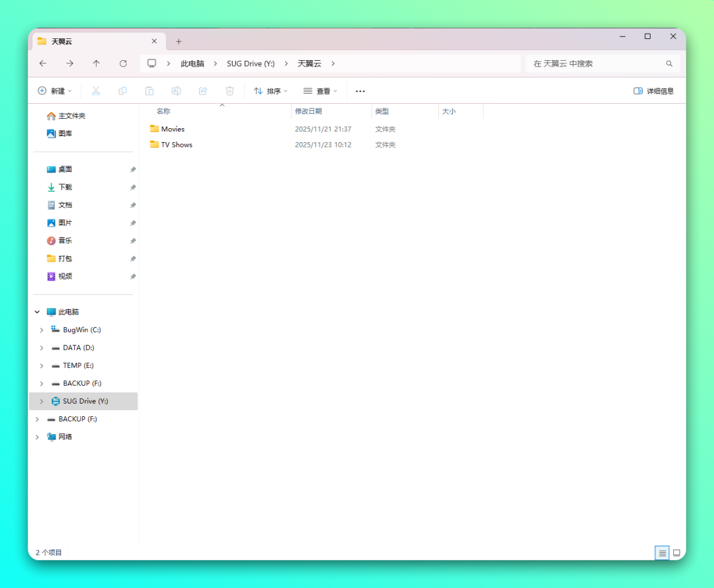Open the 查看 view menu
Image resolution: width=714 pixels, height=588 pixels.
[320, 91]
